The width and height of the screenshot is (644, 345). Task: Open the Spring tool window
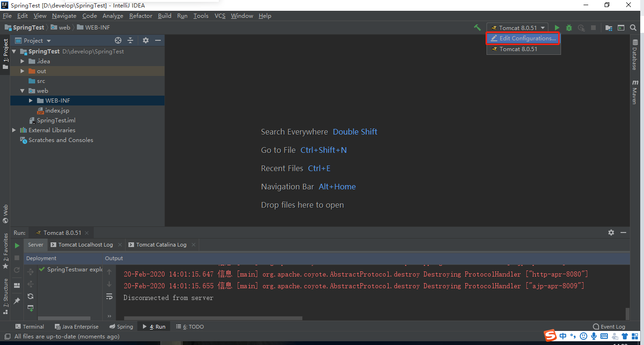[121, 327]
